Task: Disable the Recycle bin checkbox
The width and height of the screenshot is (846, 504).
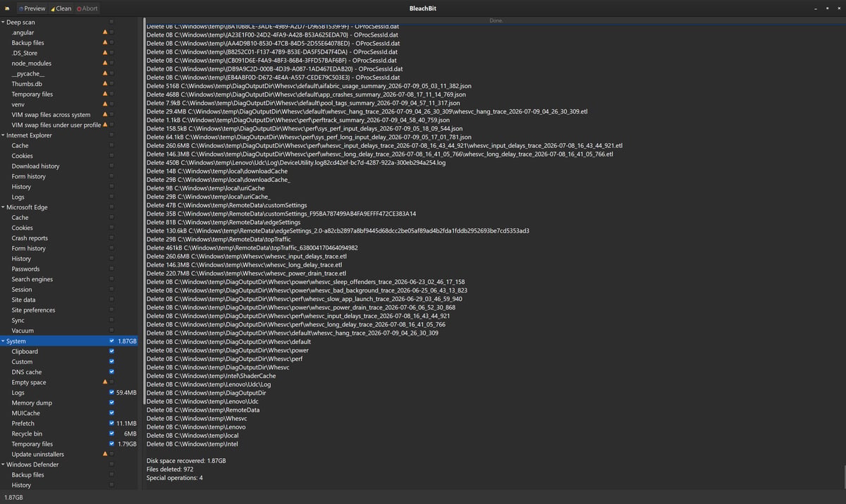Action: (111, 434)
